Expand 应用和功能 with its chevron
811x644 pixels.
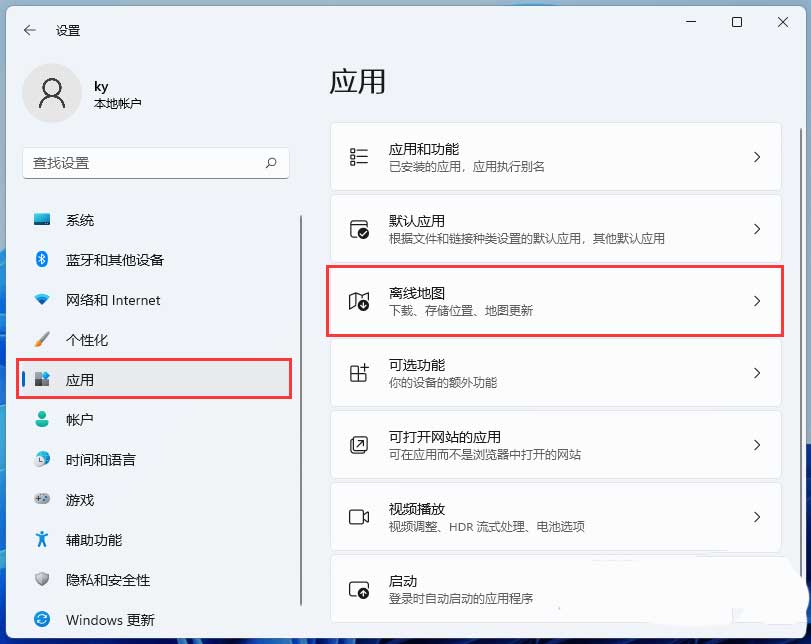(757, 157)
